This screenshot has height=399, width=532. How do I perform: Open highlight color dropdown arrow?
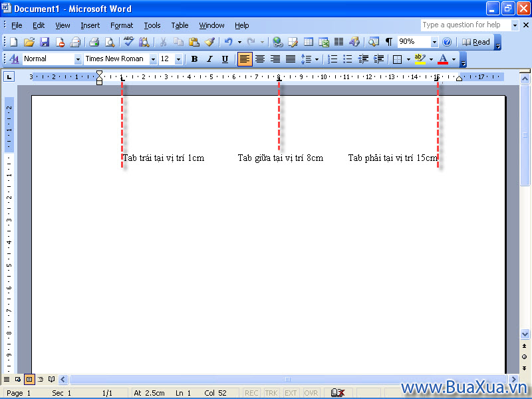431,59
